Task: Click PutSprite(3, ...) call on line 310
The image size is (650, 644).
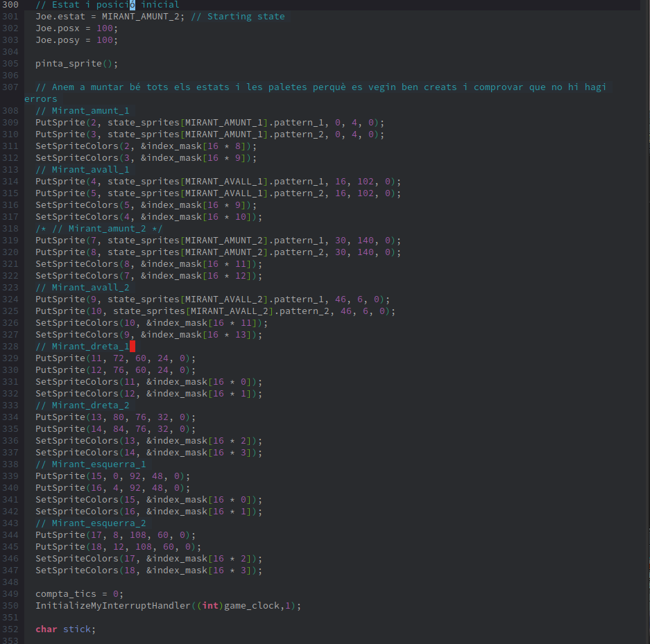Action: [209, 134]
